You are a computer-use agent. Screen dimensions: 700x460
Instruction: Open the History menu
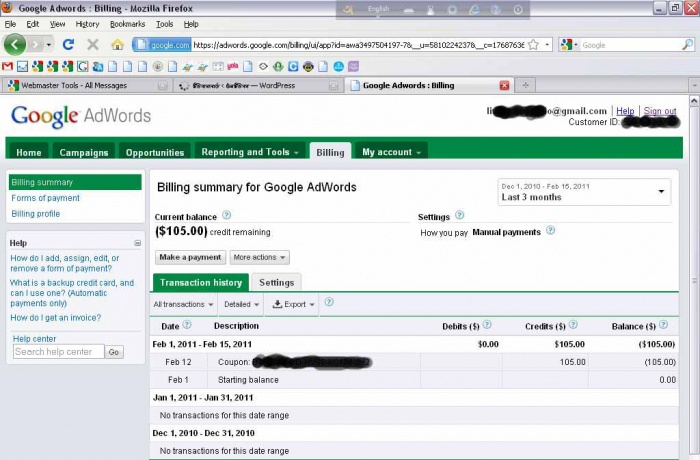click(x=87, y=24)
